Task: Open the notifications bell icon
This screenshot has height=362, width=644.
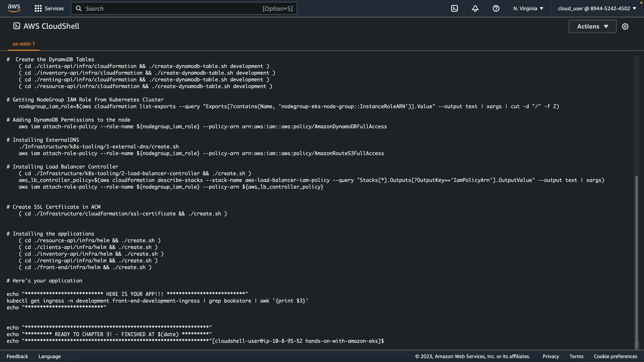Action: (475, 8)
